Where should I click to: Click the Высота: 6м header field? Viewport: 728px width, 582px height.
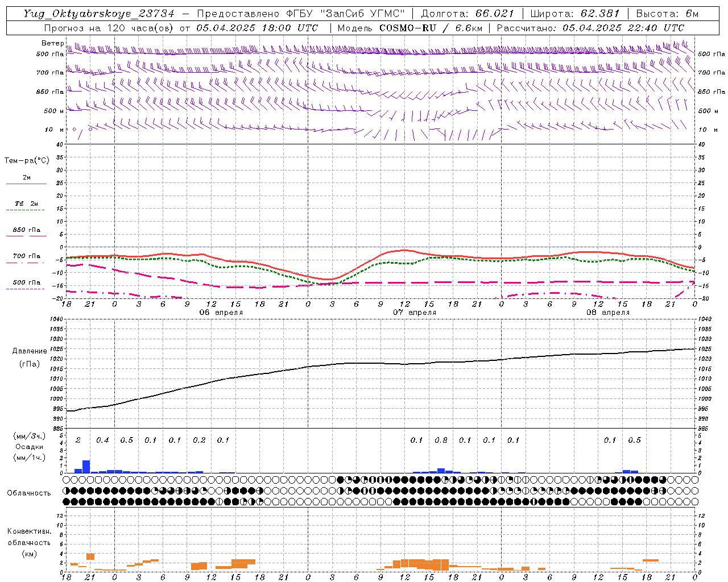tap(667, 14)
